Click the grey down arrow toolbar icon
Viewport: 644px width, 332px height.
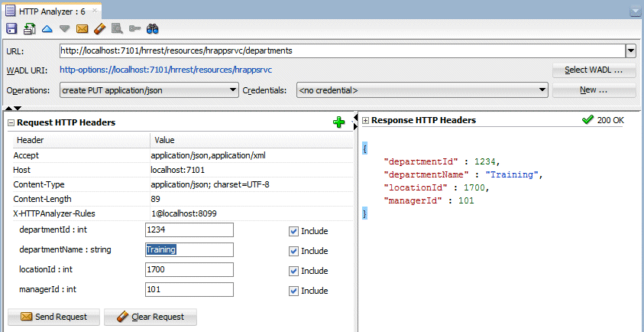[65, 29]
